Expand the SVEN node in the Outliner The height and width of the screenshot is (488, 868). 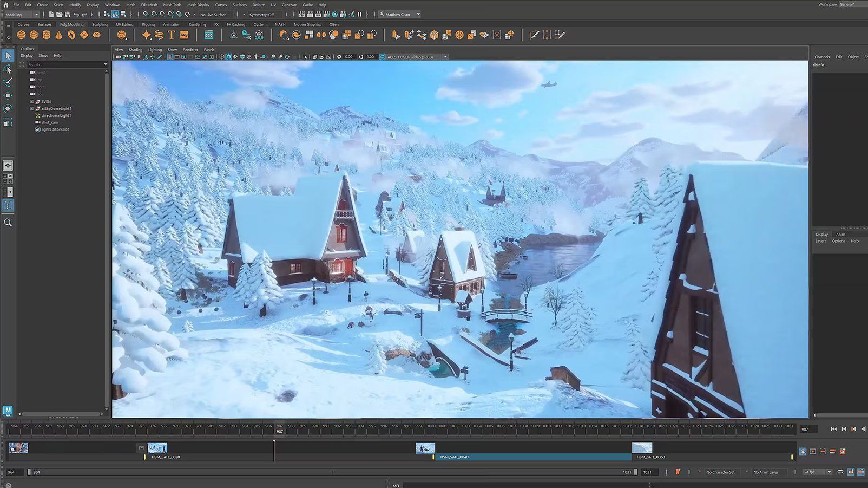32,101
